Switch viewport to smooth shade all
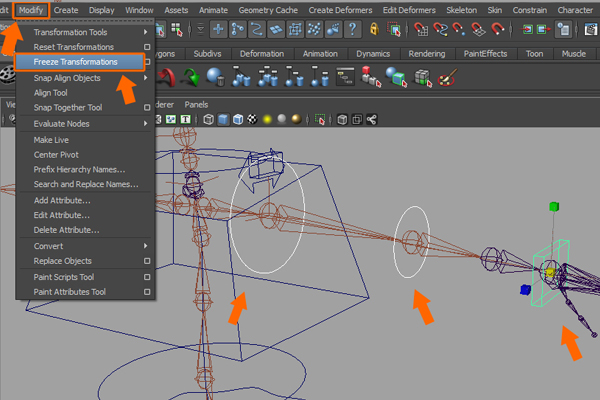This screenshot has width=600, height=400. (223, 119)
